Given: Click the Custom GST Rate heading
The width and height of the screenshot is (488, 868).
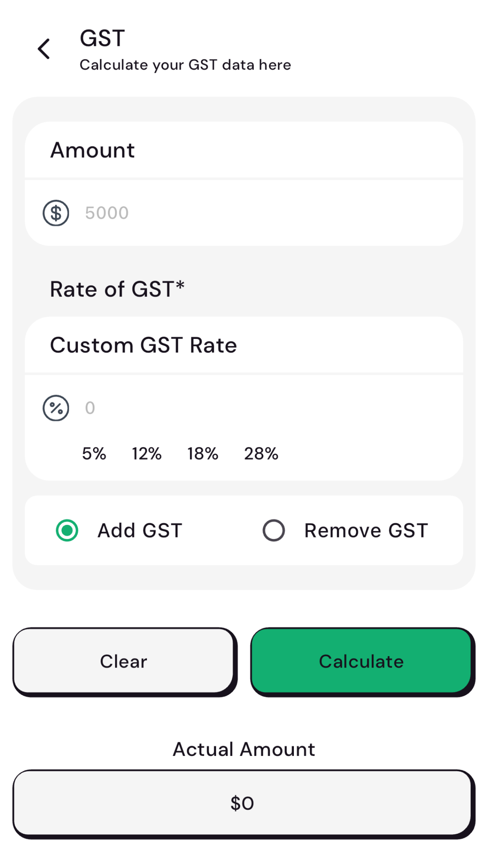Looking at the screenshot, I should tap(144, 345).
